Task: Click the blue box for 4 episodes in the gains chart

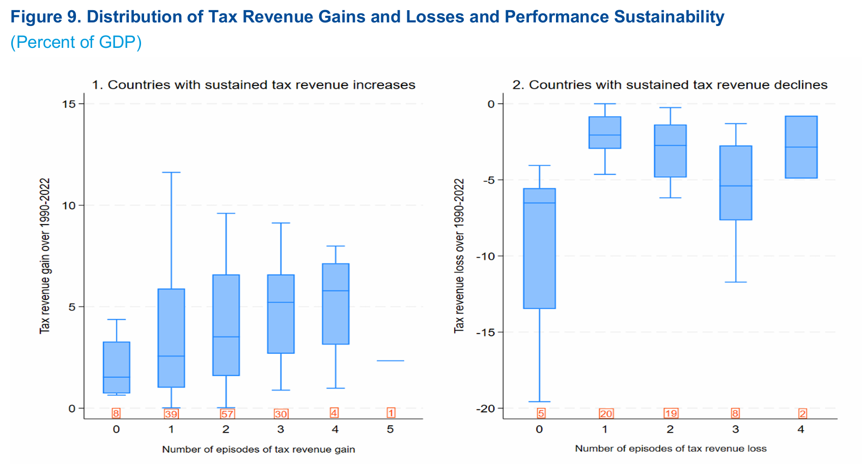Action: coord(335,304)
